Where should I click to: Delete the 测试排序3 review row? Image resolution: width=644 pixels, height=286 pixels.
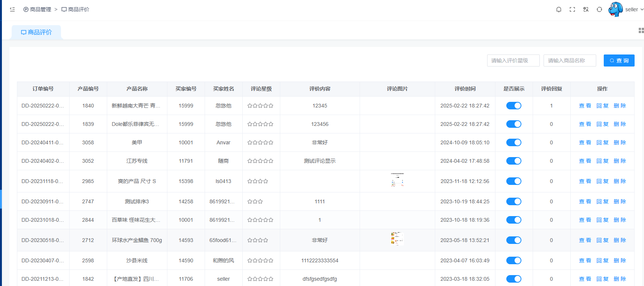coord(620,201)
